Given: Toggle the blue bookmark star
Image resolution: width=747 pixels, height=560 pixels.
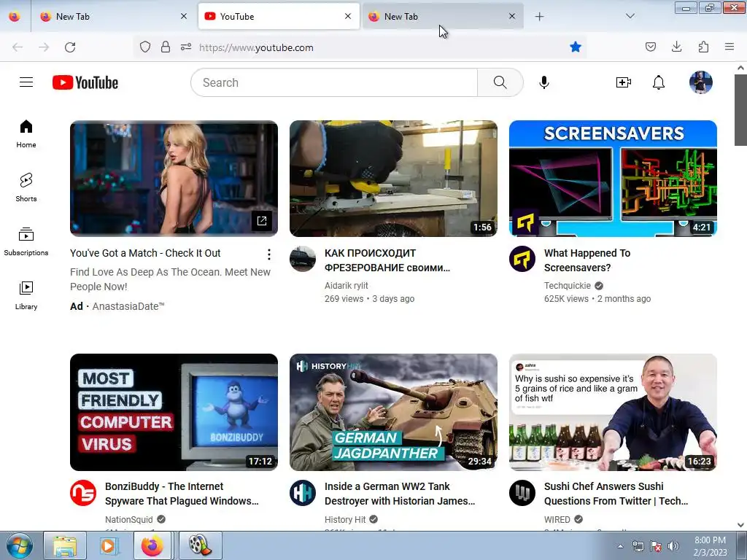Looking at the screenshot, I should pyautogui.click(x=576, y=47).
